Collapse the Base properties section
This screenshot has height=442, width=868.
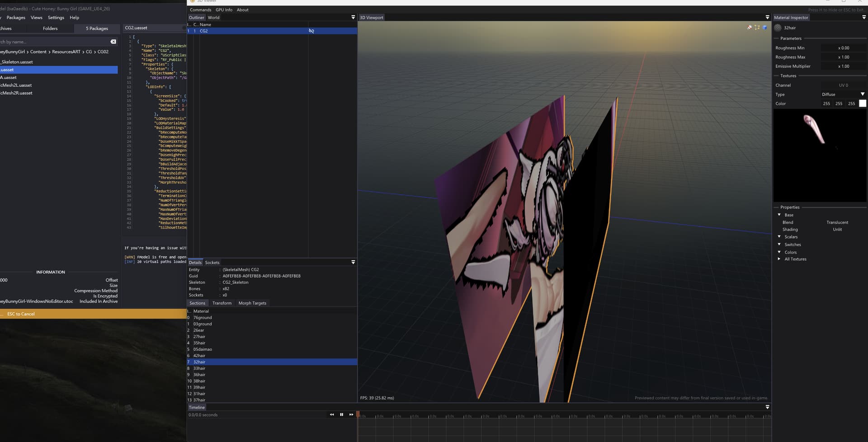(779, 215)
